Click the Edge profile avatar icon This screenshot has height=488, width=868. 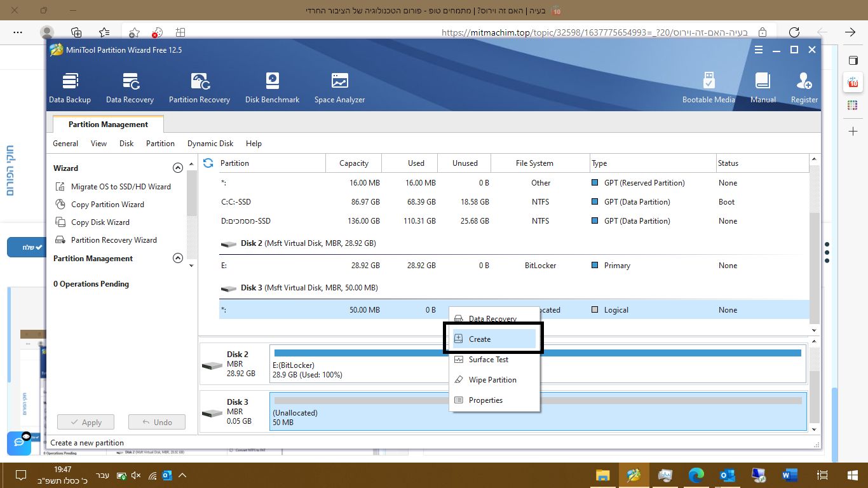pyautogui.click(x=47, y=32)
